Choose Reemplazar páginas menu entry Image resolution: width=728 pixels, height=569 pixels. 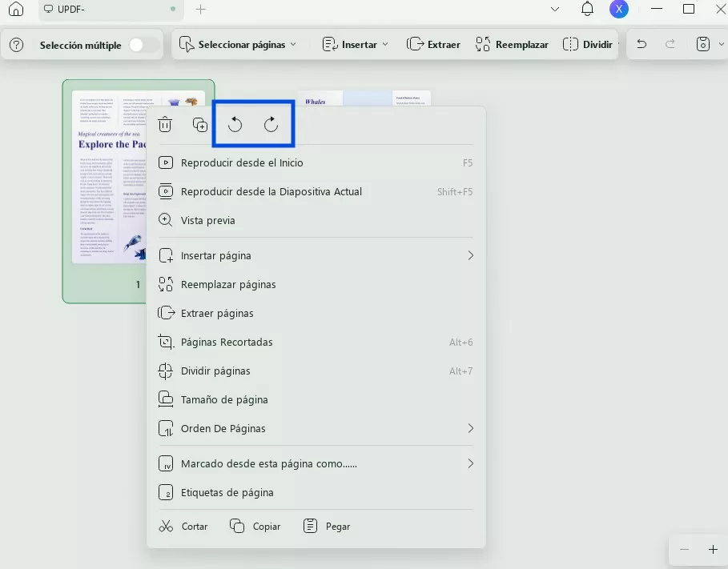(x=316, y=285)
